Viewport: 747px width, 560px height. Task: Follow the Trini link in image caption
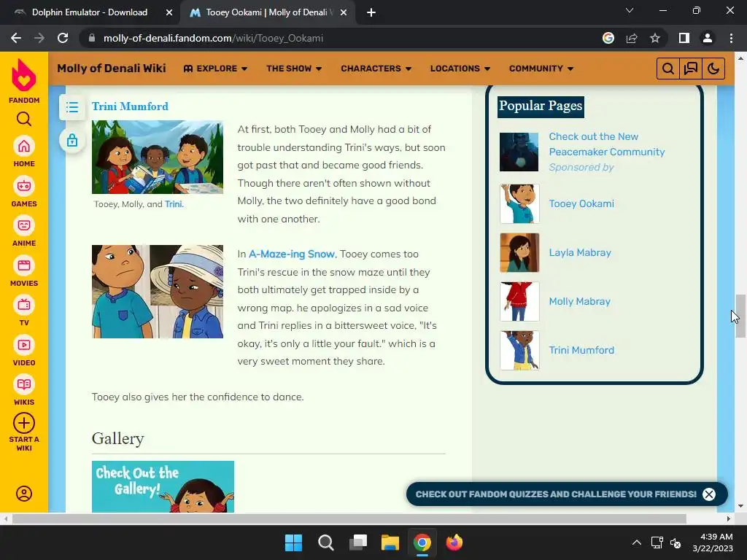[x=173, y=204]
